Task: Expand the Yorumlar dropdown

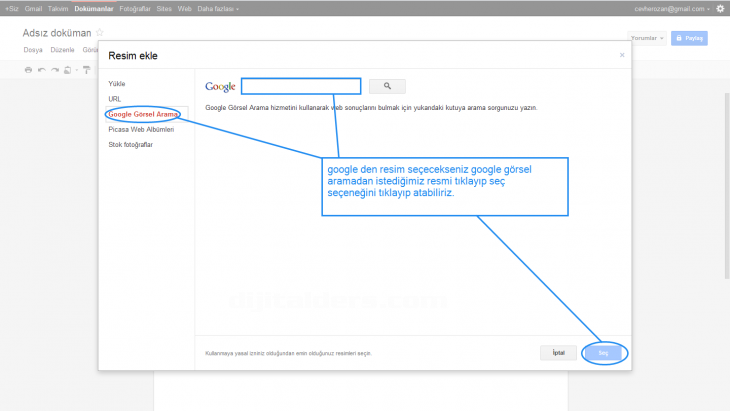Action: pos(647,38)
